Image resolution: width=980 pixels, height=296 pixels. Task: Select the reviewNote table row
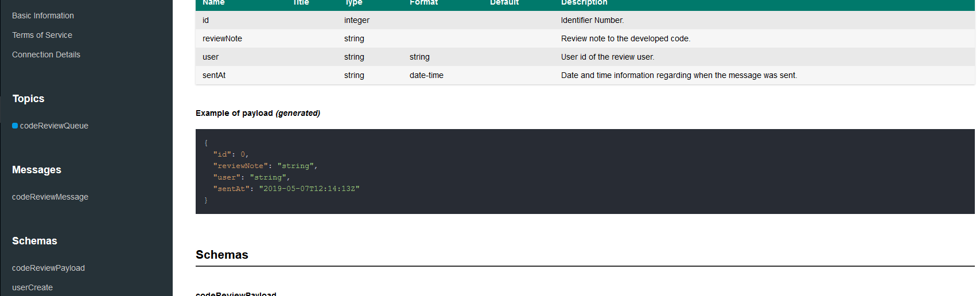pos(222,38)
